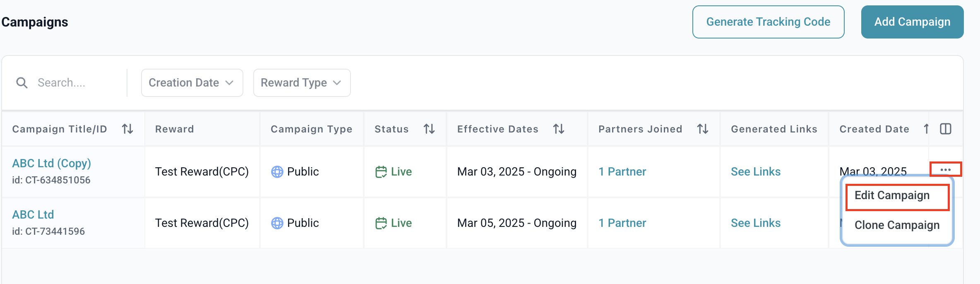Viewport: 980px width, 284px height.
Task: Click the Generate Tracking Code button
Action: [x=768, y=22]
